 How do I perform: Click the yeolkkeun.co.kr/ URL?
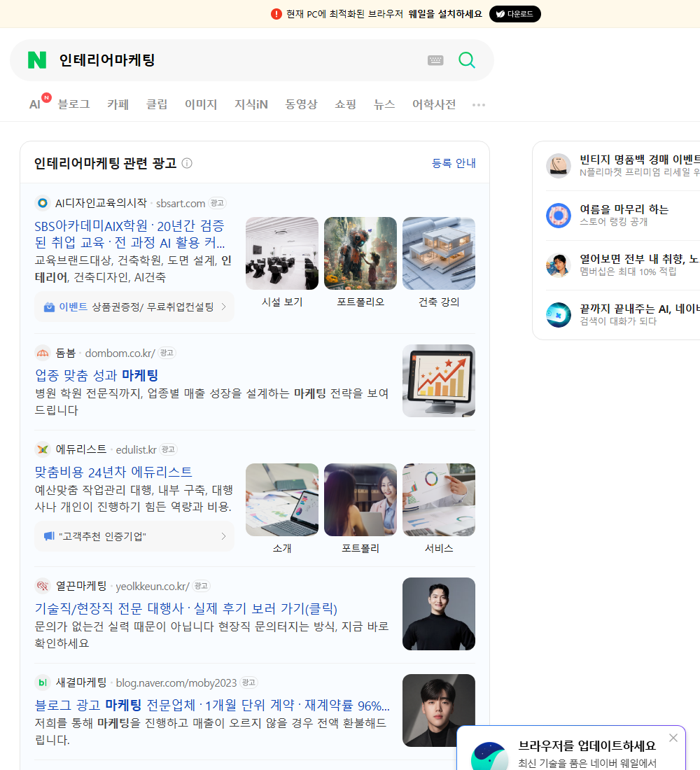[153, 587]
